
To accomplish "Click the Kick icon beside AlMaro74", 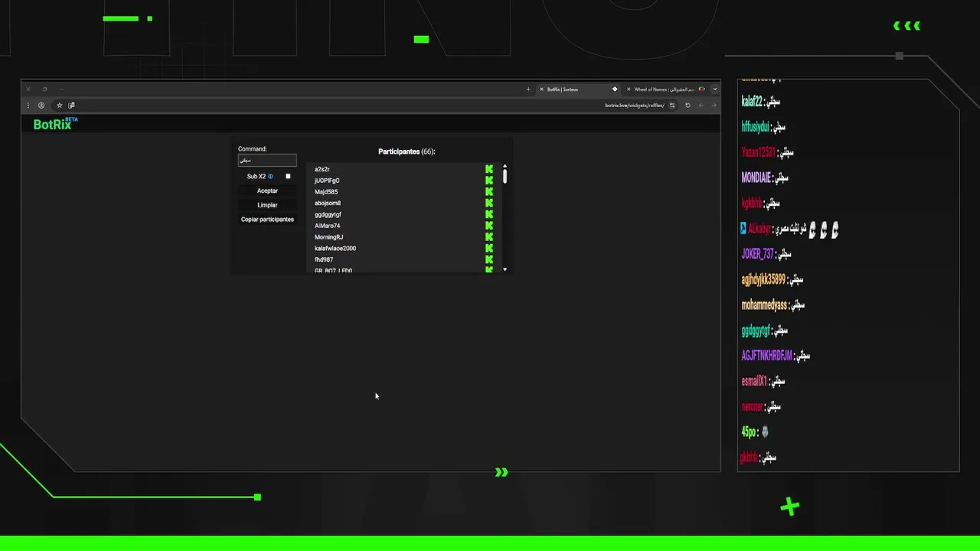I will tap(489, 226).
